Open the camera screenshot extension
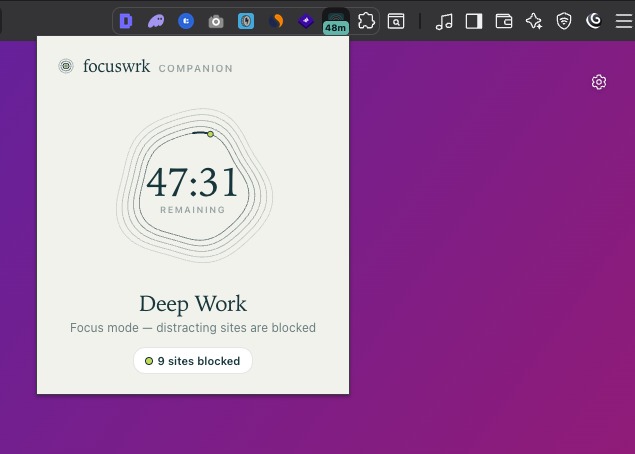 [216, 21]
